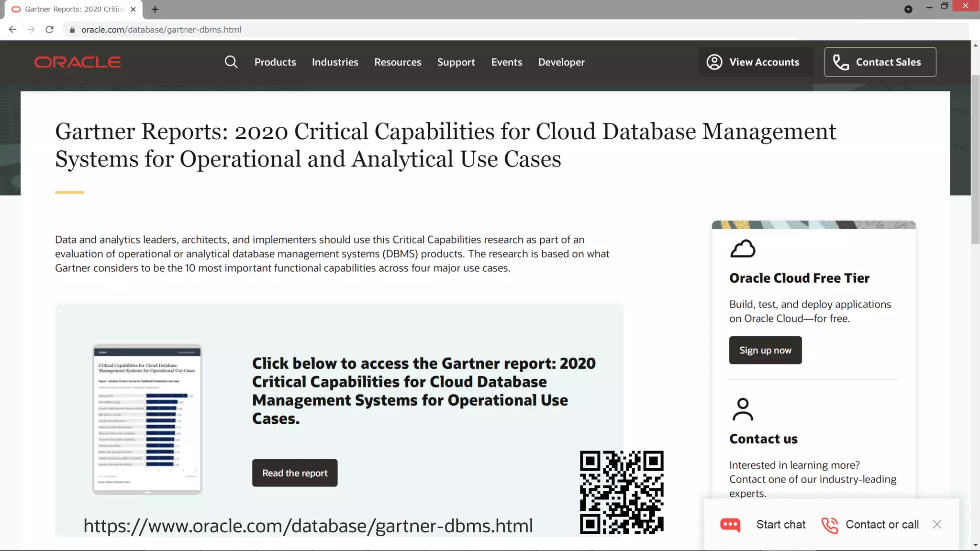Click the Contact us heading
This screenshot has height=551, width=980.
point(763,439)
